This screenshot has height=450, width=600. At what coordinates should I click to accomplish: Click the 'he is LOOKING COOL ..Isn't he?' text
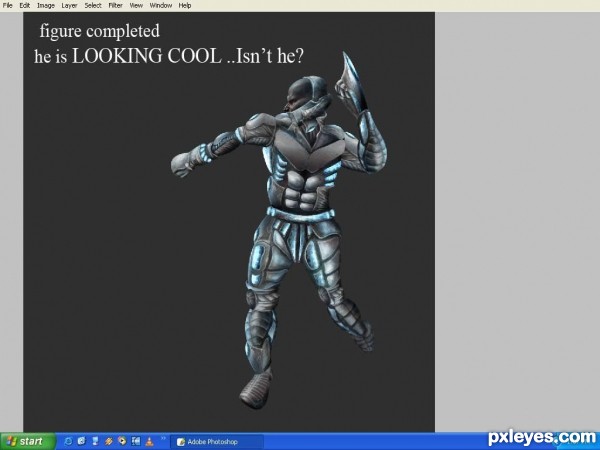(169, 56)
